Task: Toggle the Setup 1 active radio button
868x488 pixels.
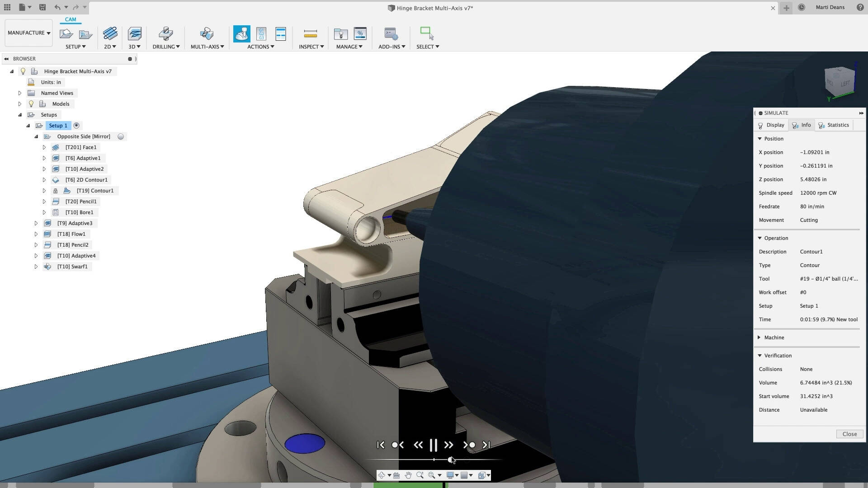Action: tap(76, 126)
